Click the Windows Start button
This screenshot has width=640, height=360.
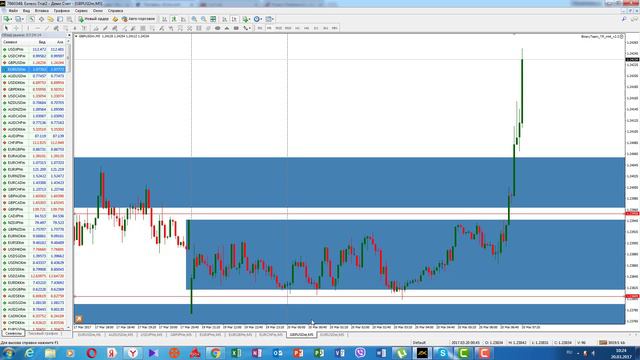[x=8, y=353]
